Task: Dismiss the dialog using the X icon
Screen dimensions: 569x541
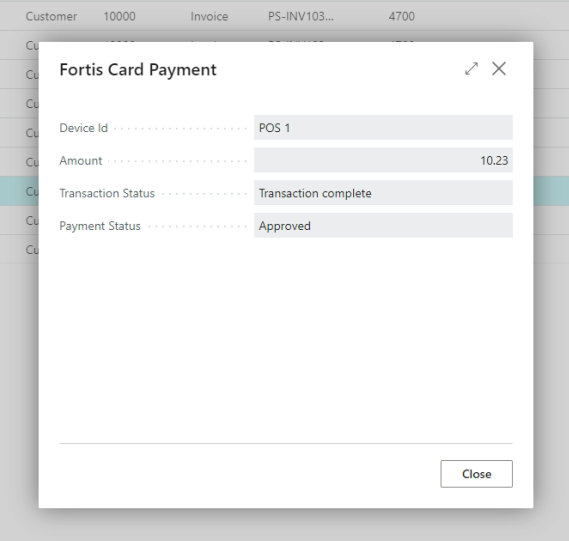Action: pyautogui.click(x=499, y=69)
